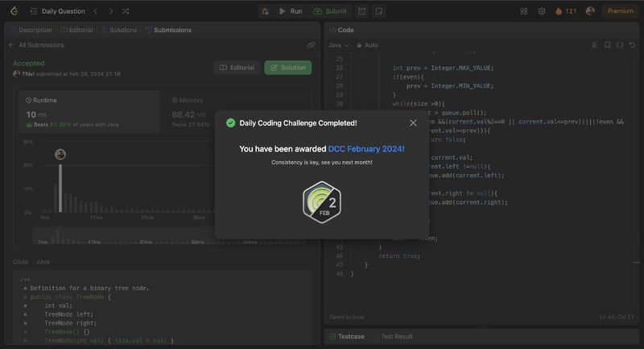Click the Thivi submitter name
The height and width of the screenshot is (349, 644).
pos(28,74)
